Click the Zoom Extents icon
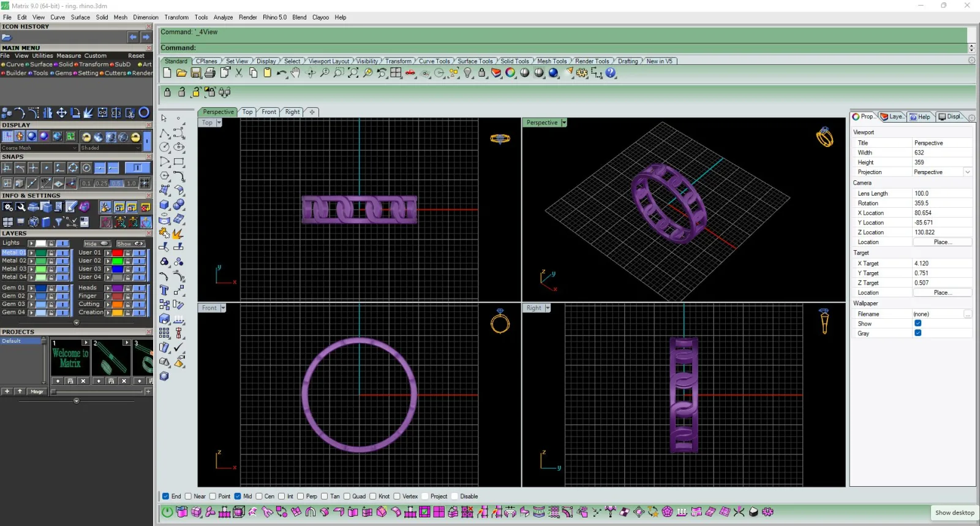The width and height of the screenshot is (980, 526). coord(353,73)
